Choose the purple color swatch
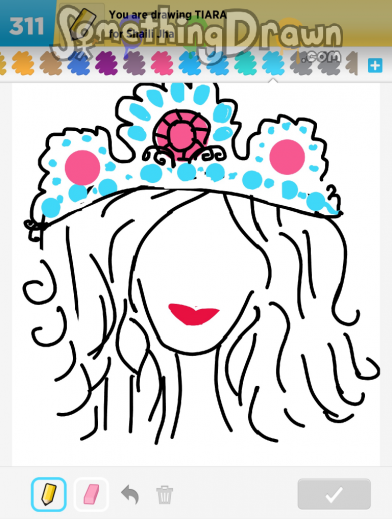This screenshot has width=392, height=519. coord(106,63)
